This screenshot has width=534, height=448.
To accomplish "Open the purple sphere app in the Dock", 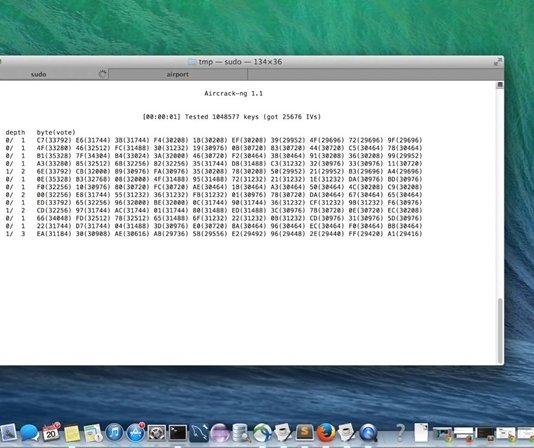I will click(x=220, y=433).
